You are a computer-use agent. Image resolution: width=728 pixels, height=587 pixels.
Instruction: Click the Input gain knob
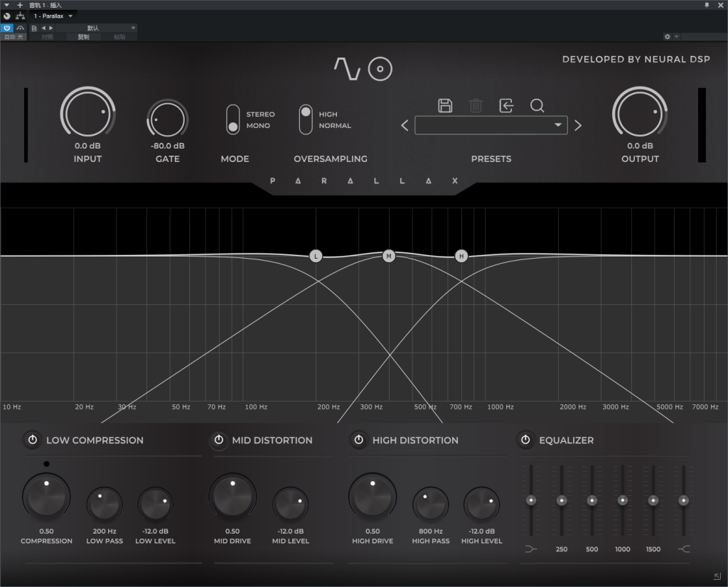pyautogui.click(x=87, y=113)
